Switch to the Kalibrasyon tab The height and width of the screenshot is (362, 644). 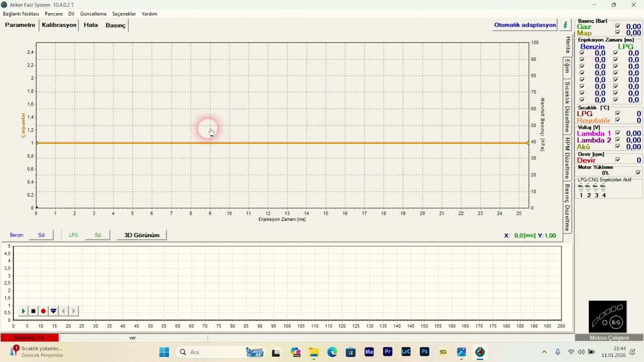(x=59, y=25)
